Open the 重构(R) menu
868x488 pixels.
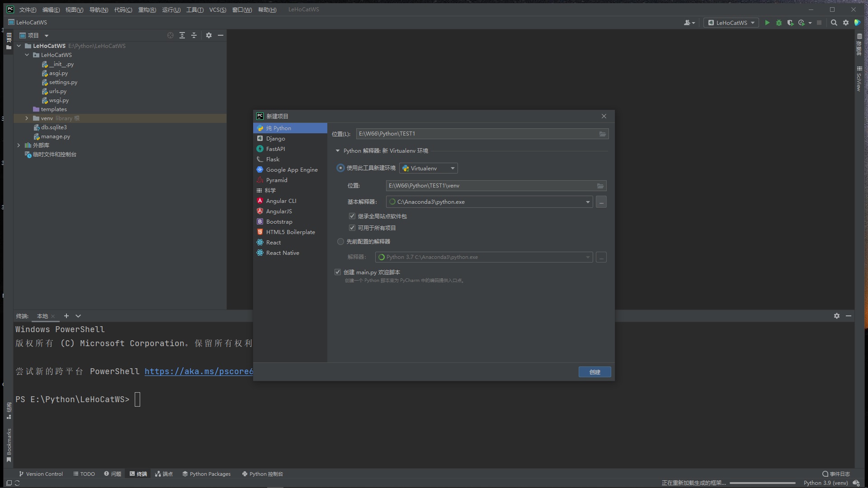click(x=147, y=9)
